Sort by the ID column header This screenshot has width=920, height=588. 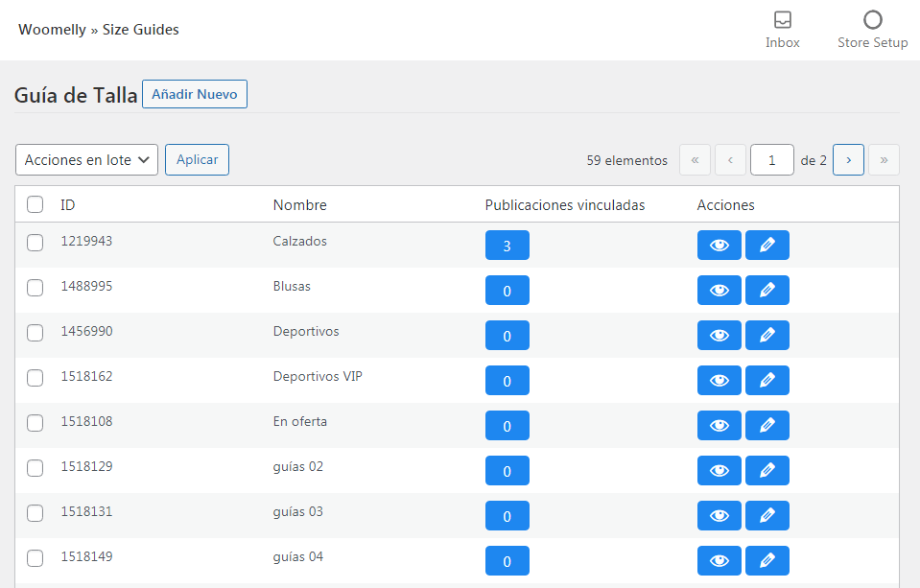[x=67, y=205]
